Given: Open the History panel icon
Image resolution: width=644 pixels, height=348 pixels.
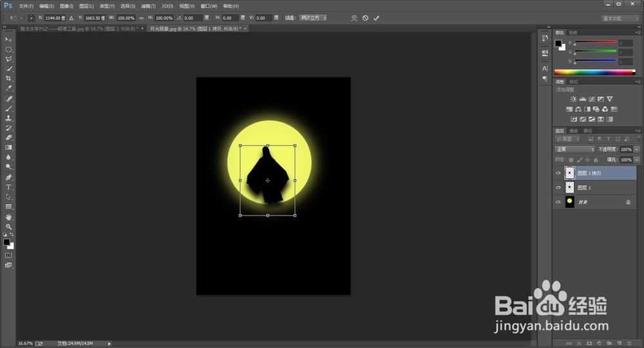Looking at the screenshot, I should [x=545, y=38].
